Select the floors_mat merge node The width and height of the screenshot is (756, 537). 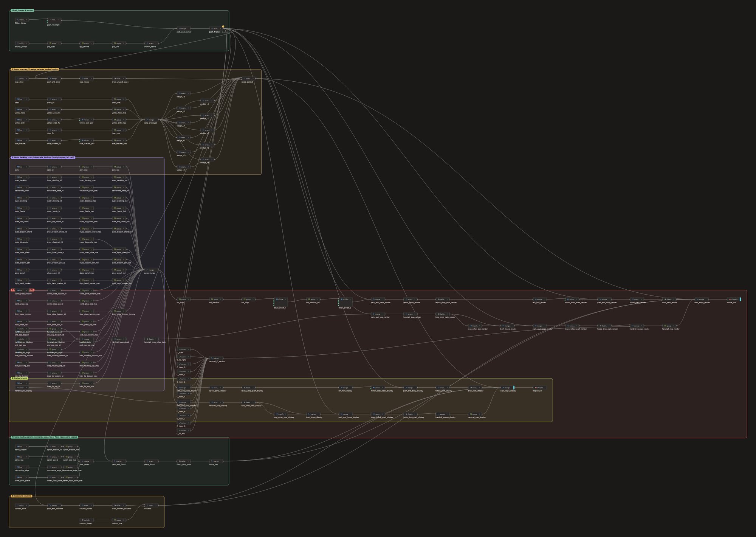pyautogui.click(x=216, y=461)
